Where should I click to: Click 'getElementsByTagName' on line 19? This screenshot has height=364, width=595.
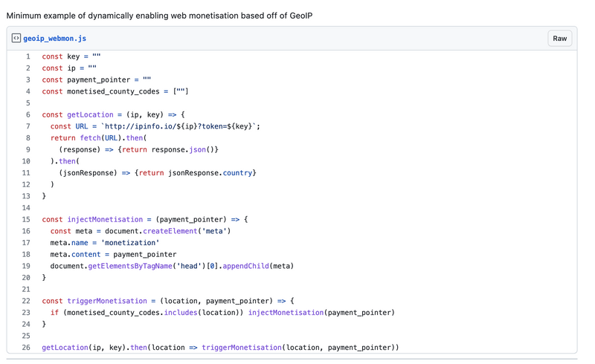click(x=130, y=266)
